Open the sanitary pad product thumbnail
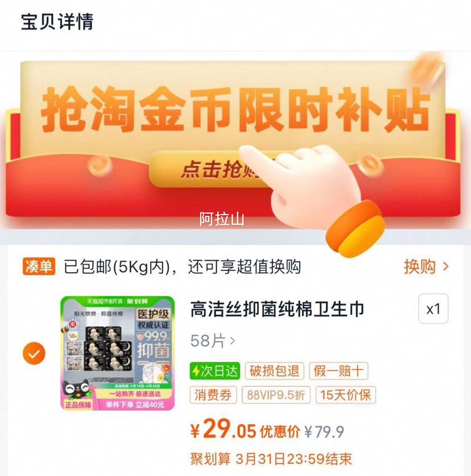The height and width of the screenshot is (476, 471). click(x=118, y=354)
